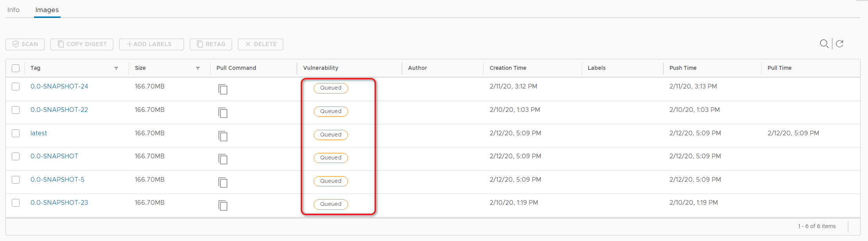The image size is (868, 241).
Task: Open the search magnifier icon
Action: pos(824,44)
